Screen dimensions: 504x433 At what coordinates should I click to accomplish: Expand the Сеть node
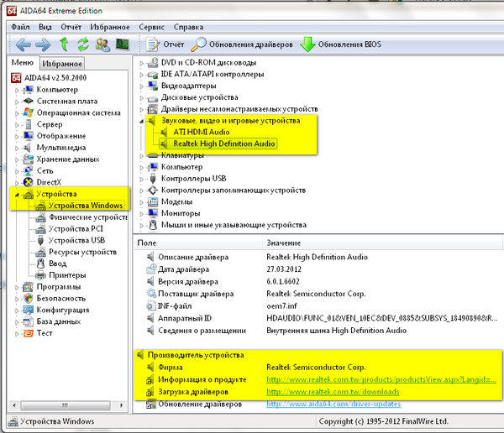tap(17, 171)
